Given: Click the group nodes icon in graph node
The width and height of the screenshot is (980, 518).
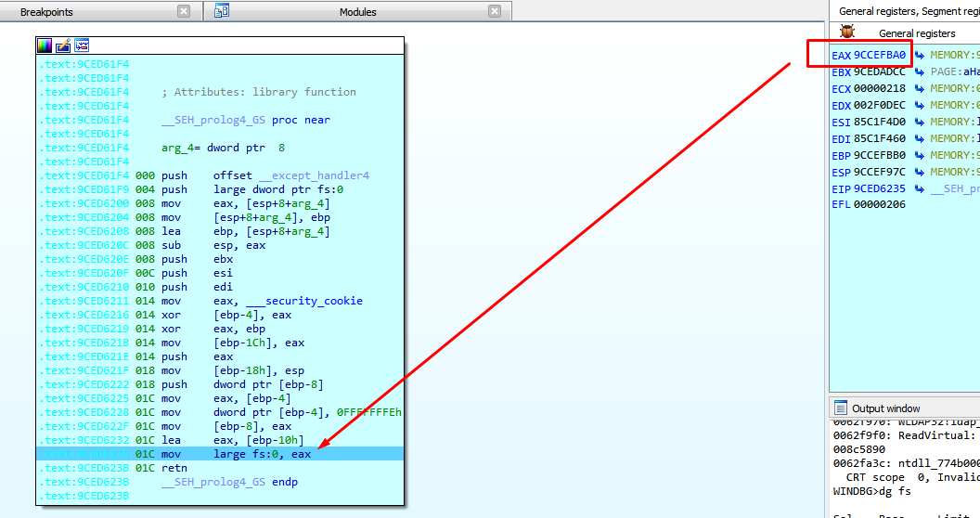Looking at the screenshot, I should [82, 45].
